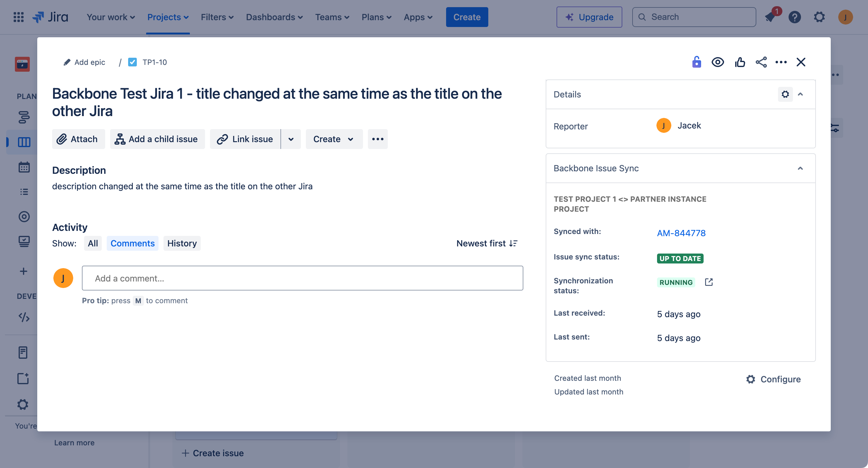The width and height of the screenshot is (868, 468).
Task: Open the settings gear in top bar
Action: point(820,17)
